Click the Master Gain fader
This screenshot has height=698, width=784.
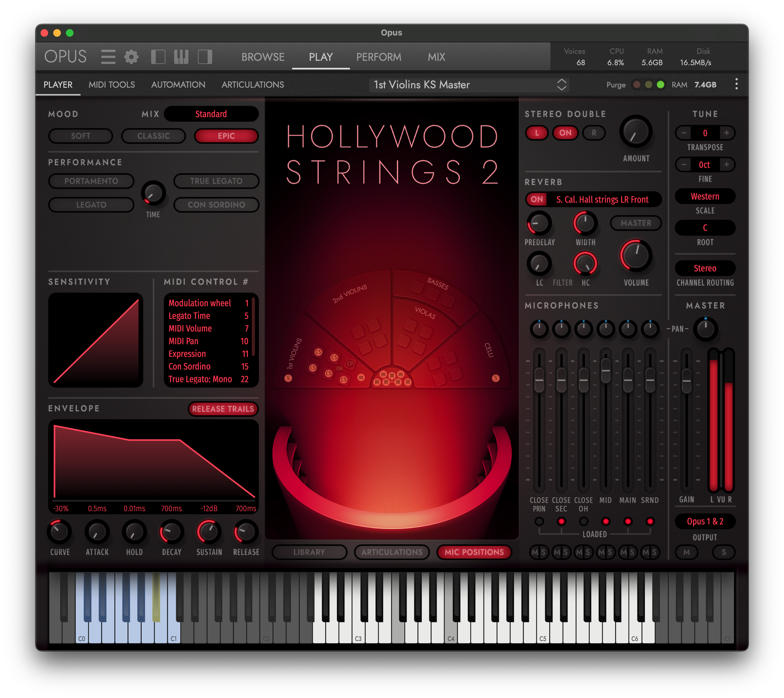[686, 381]
